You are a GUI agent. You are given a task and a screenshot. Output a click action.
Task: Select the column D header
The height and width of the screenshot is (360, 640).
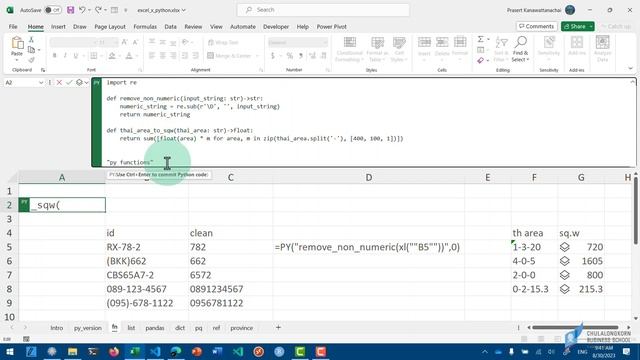[368, 178]
